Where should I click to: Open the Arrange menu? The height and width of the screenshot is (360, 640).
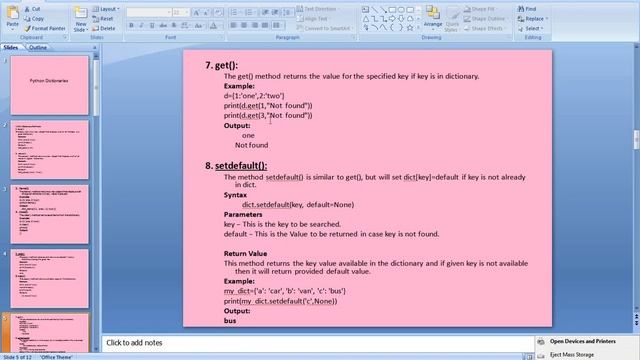pos(433,18)
